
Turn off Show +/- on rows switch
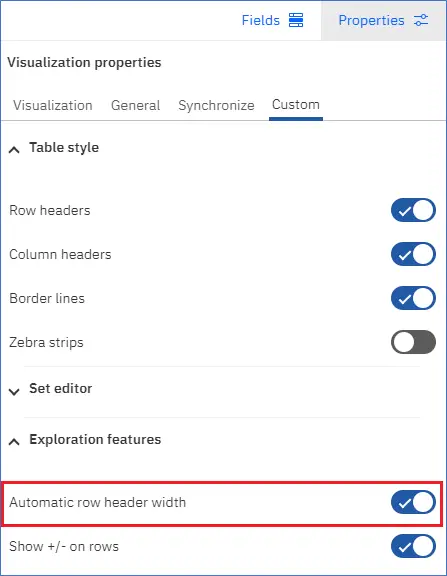tap(413, 546)
